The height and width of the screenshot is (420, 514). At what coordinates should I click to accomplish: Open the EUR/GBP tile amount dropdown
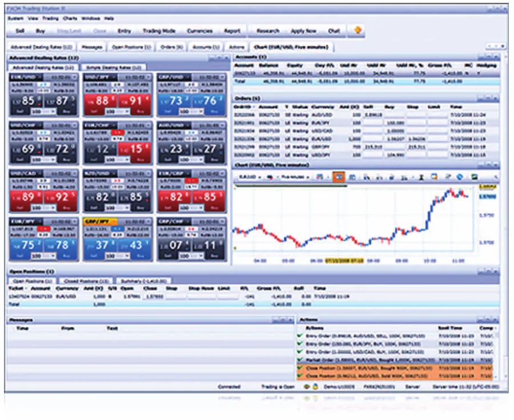191,207
